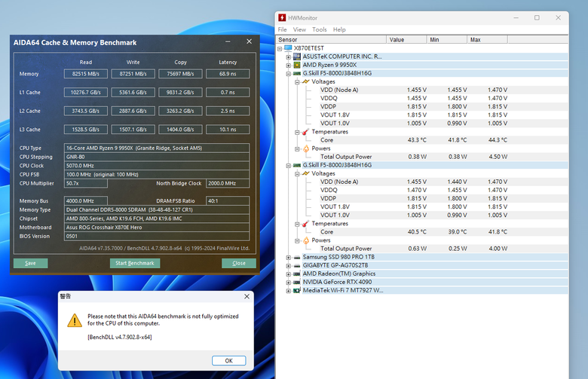Click the GIGABYTE GP-AG70S2TB drive icon
Image resolution: width=588 pixels, height=379 pixels.
click(x=297, y=265)
